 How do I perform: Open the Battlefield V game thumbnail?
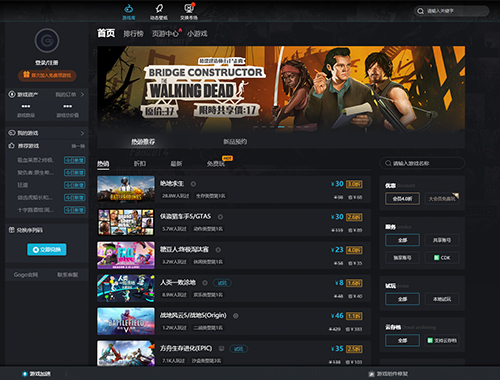click(x=126, y=321)
